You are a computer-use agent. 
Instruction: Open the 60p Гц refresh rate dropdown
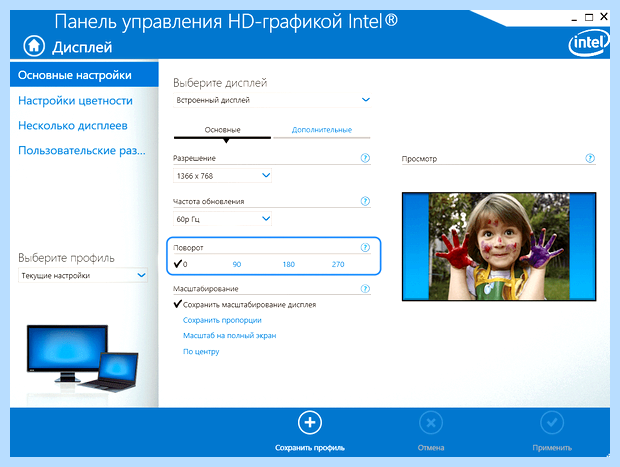coord(222,219)
